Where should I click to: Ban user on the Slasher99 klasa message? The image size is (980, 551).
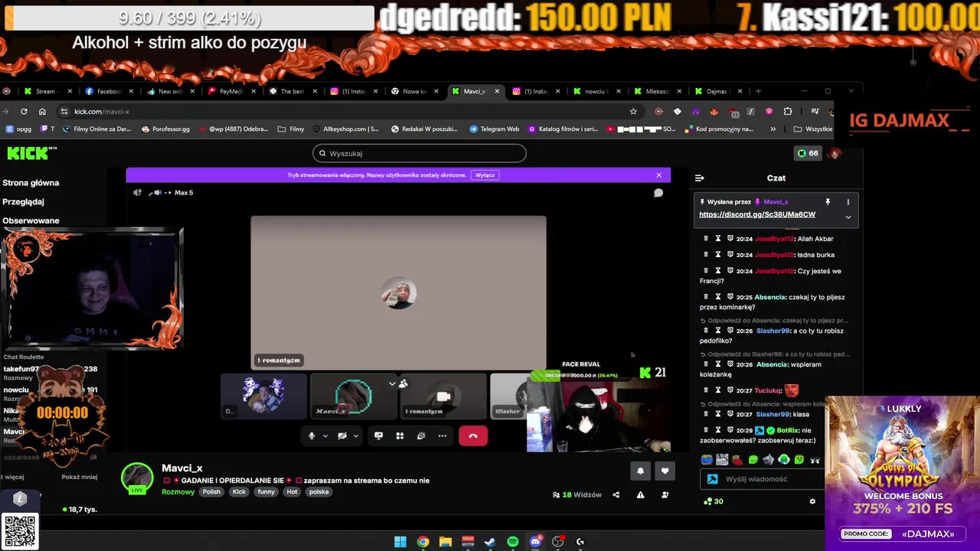pyautogui.click(x=730, y=414)
